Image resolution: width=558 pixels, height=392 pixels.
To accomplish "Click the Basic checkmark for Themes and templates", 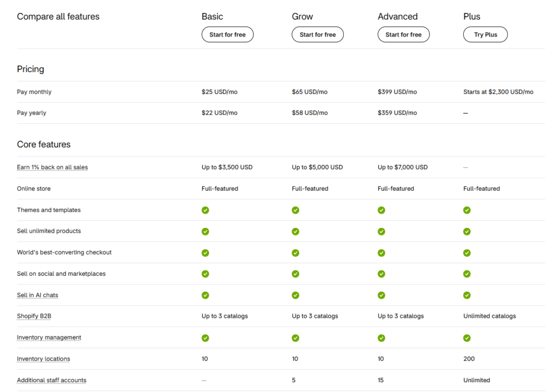I will [x=205, y=210].
